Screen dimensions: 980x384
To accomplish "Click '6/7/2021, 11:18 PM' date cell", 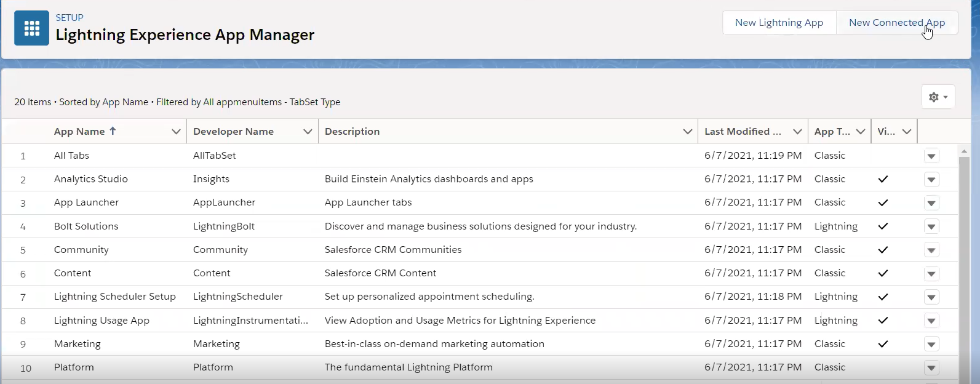I will (x=753, y=297).
